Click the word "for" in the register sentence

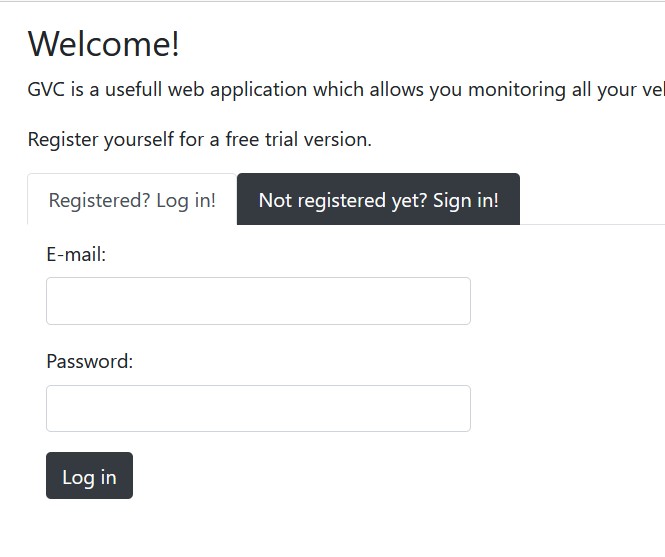(192, 140)
